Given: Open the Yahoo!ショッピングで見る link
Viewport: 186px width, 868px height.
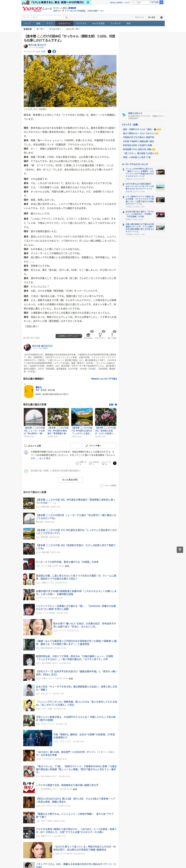Looking at the screenshot, I should (104, 379).
